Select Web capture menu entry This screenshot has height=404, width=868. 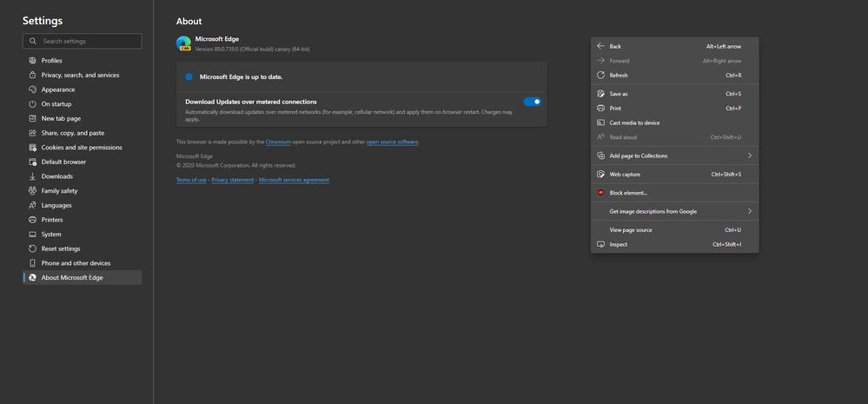[x=675, y=175]
